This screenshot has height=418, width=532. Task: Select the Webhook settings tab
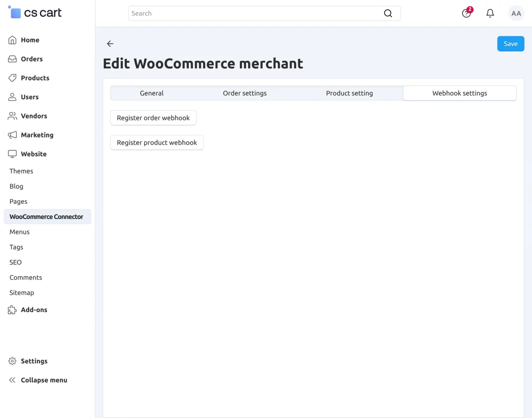[x=460, y=93]
